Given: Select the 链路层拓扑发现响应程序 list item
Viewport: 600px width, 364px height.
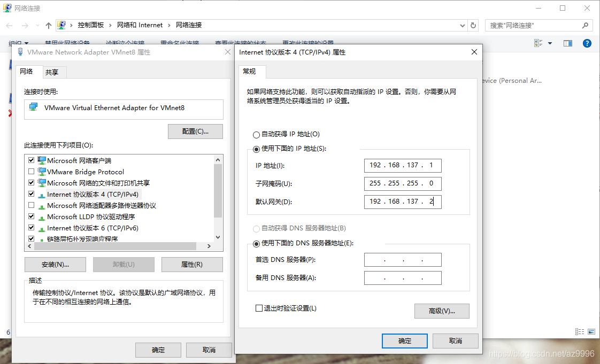Looking at the screenshot, I should tap(82, 238).
